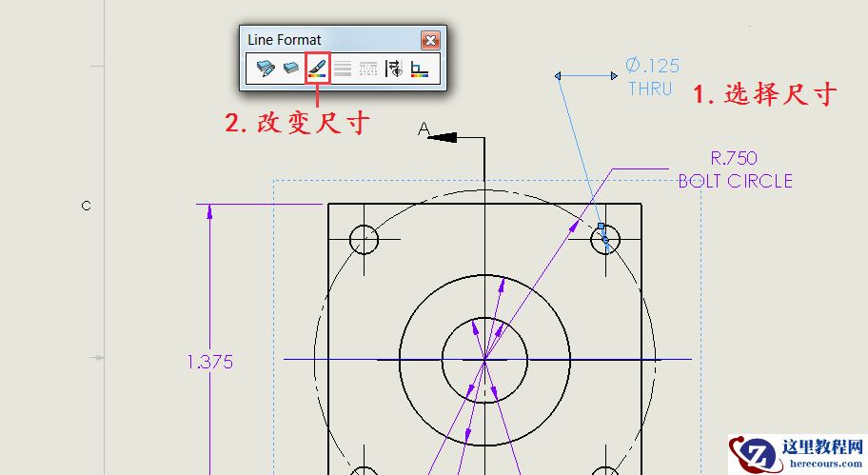Click the section line arrow beside A
This screenshot has width=868, height=475.
(x=443, y=137)
